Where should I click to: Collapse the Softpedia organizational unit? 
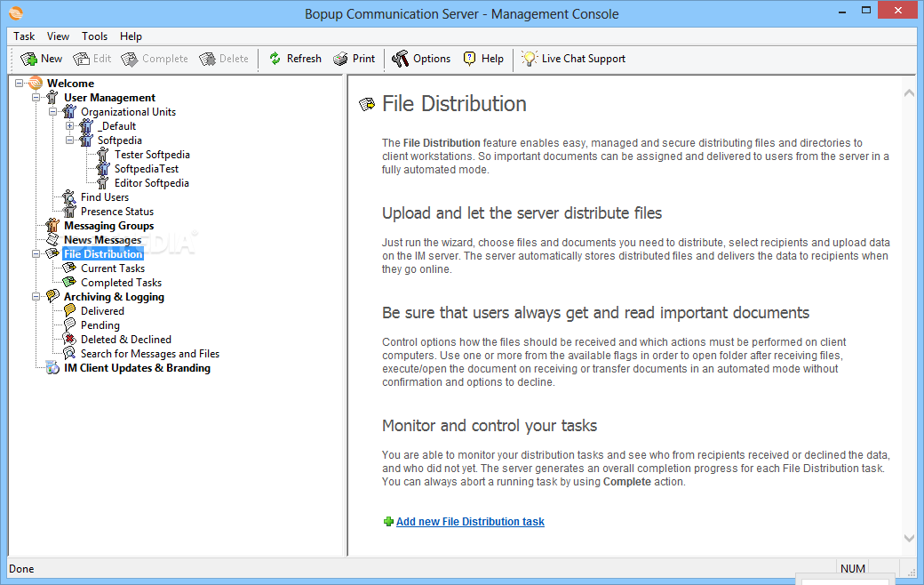69,140
